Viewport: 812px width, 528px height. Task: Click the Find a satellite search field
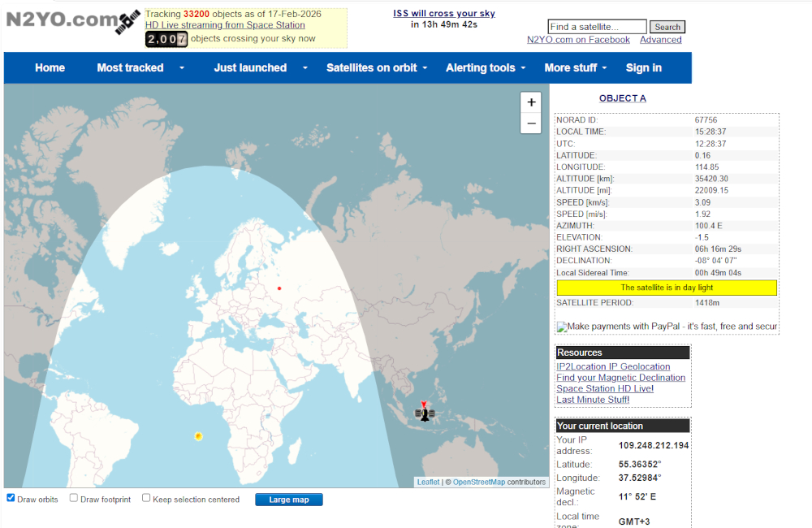(597, 27)
